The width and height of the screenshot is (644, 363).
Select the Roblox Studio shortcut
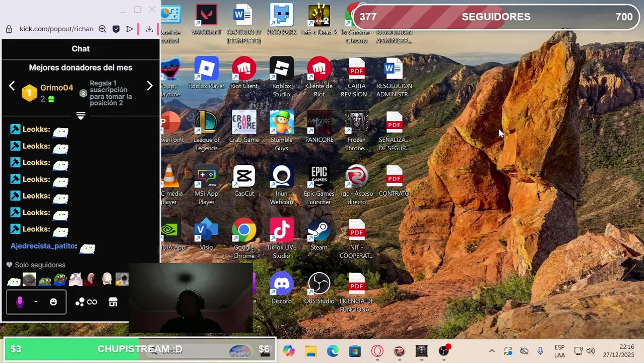pos(281,78)
